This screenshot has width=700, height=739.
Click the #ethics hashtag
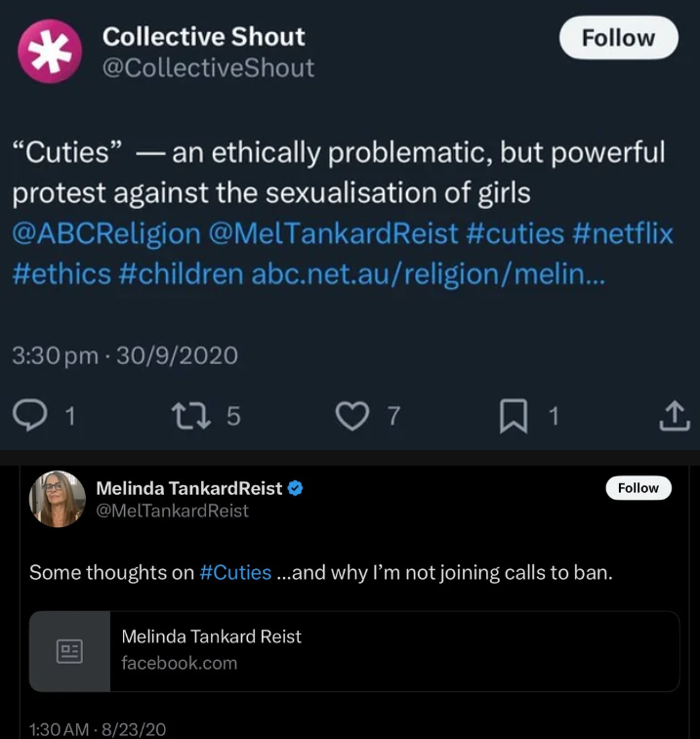[62, 274]
